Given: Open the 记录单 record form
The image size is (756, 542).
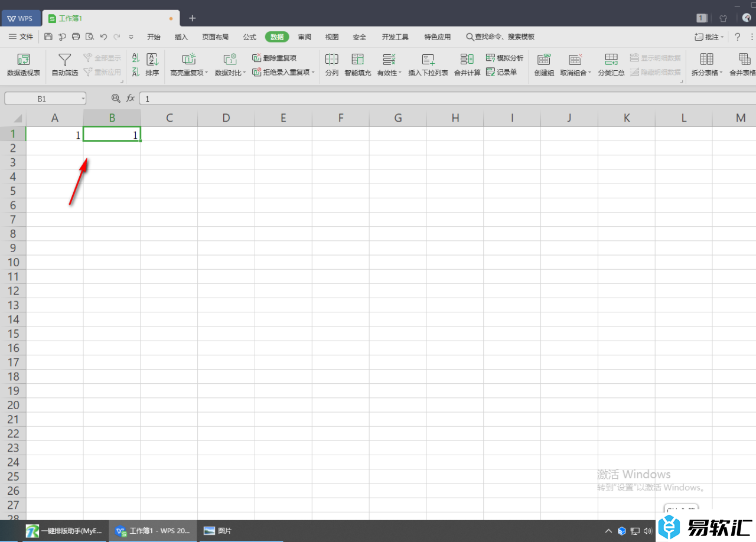Looking at the screenshot, I should (x=501, y=72).
